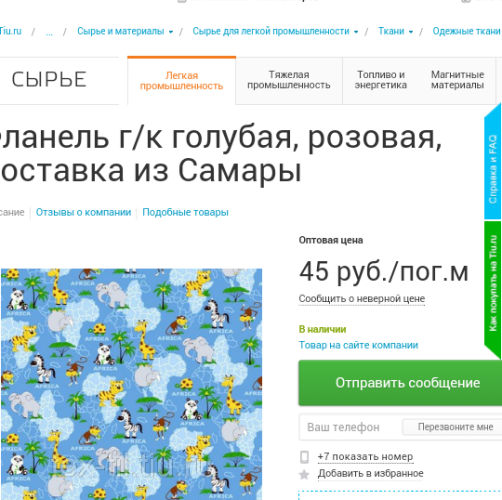Expand the 'Сырье и материалы' dropdown arrow

(171, 32)
